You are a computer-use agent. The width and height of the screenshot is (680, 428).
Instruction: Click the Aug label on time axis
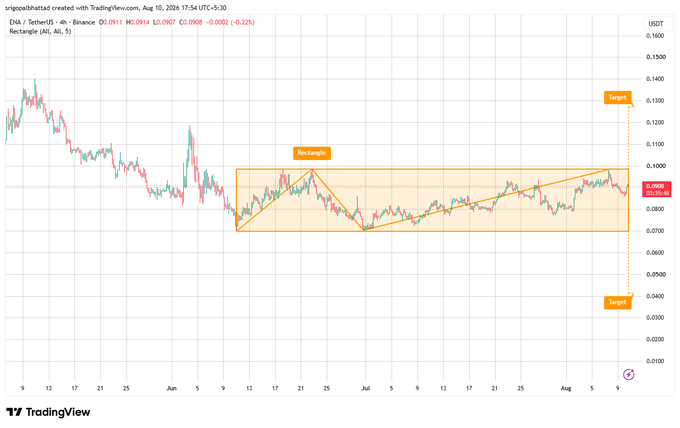coord(566,388)
